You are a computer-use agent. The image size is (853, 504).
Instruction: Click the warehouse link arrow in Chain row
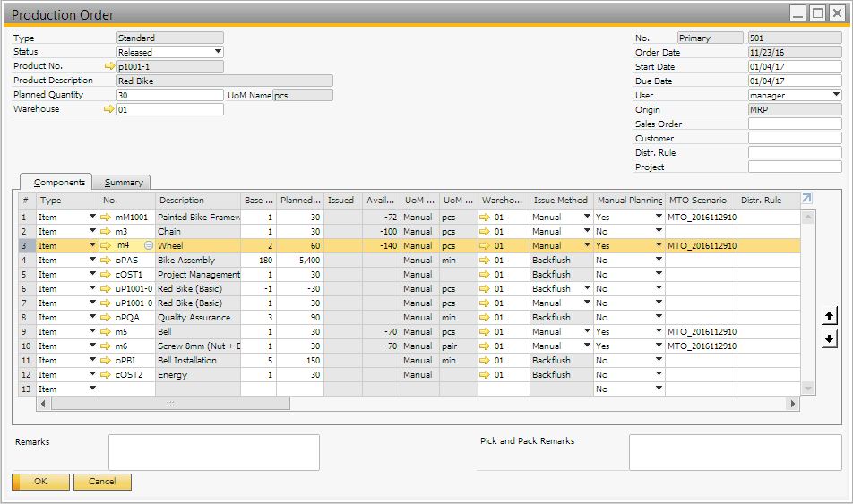click(x=486, y=232)
